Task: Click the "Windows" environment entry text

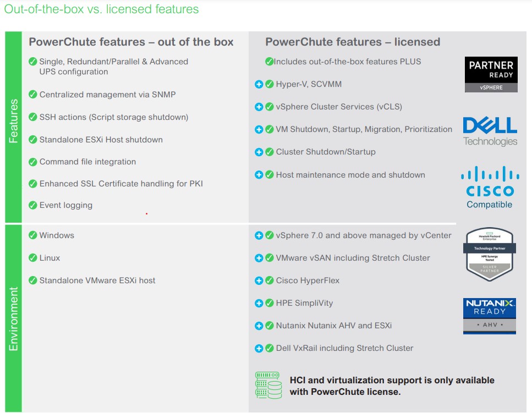Action: (x=57, y=235)
